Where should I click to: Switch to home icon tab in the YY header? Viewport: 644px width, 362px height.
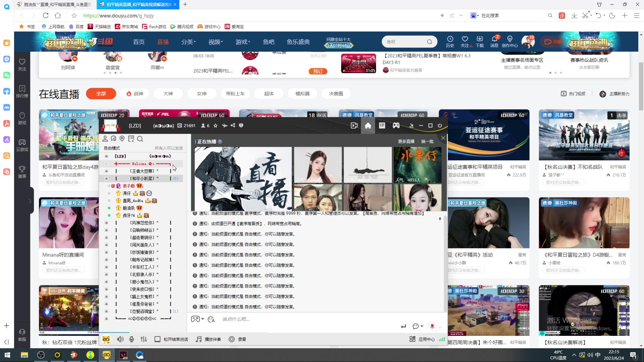click(368, 125)
